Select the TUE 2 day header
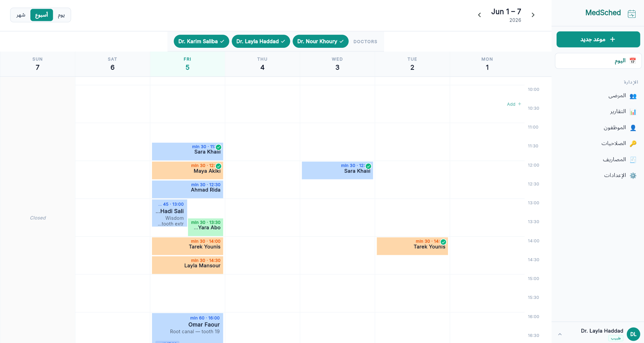Image resolution: width=644 pixels, height=343 pixels. click(412, 64)
